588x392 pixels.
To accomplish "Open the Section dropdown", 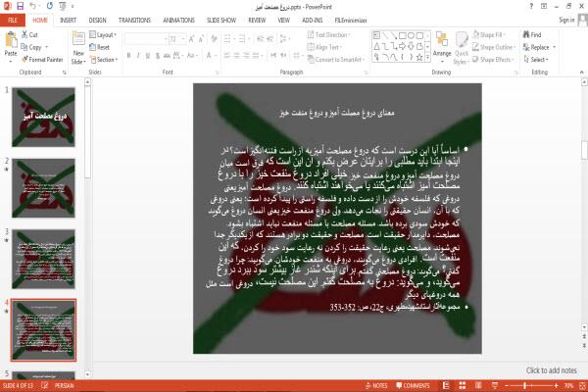I will pos(104,59).
